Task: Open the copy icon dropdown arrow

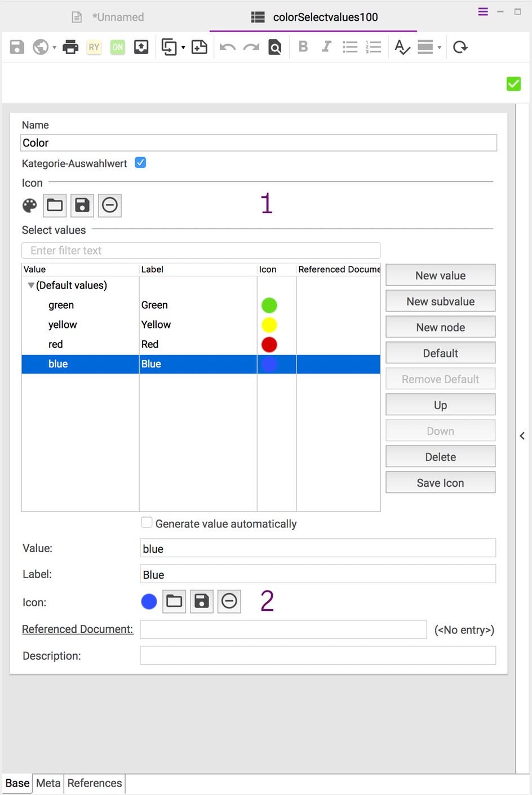Action: pos(183,47)
